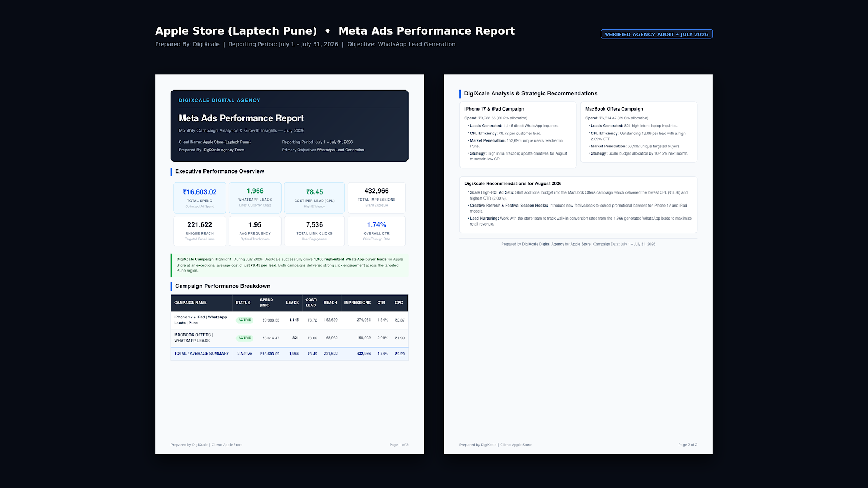
Task: Click the 'COST/LEAD' column header
Action: point(311,303)
